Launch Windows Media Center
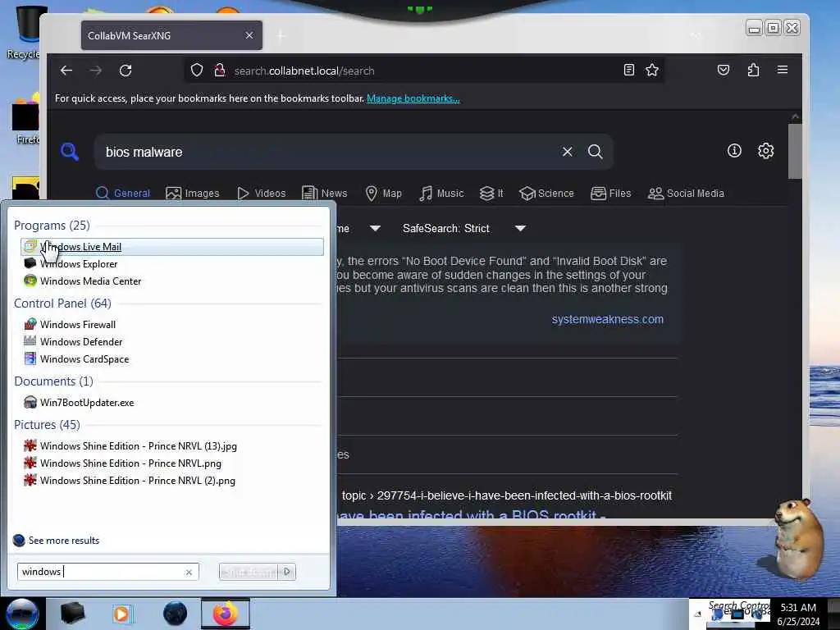The image size is (840, 630). point(172,281)
